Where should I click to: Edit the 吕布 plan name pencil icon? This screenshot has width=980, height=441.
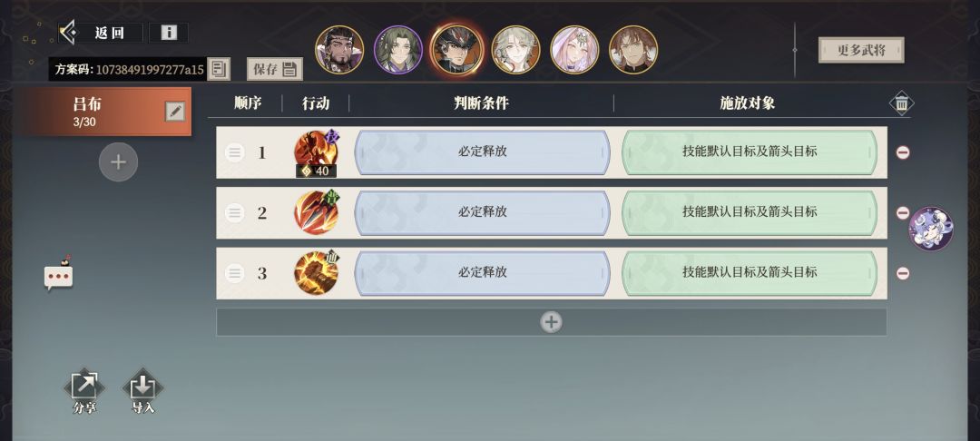point(175,112)
